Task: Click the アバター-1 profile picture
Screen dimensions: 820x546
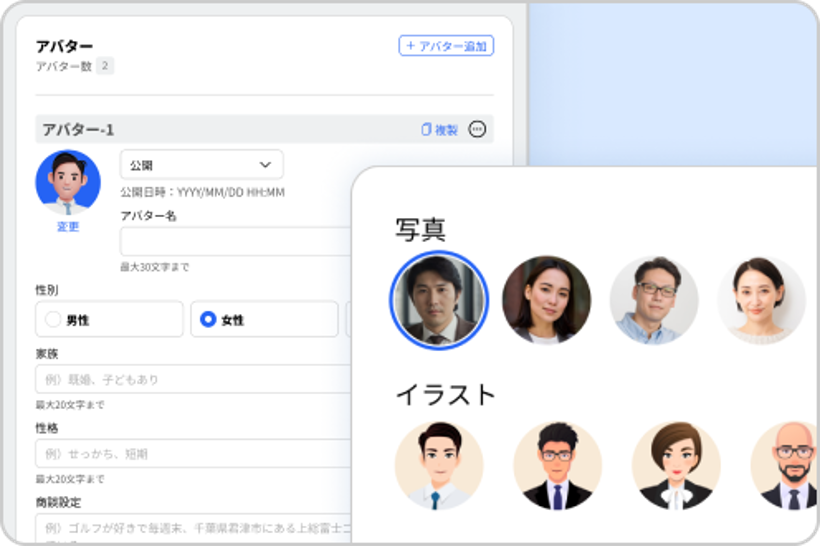Action: pyautogui.click(x=68, y=183)
